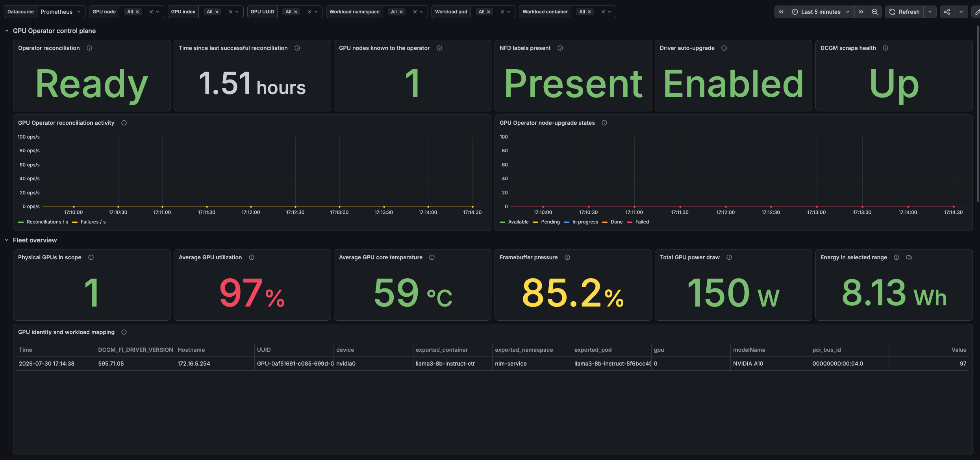
Task: Select the nim-service namespace cell
Action: 532,364
